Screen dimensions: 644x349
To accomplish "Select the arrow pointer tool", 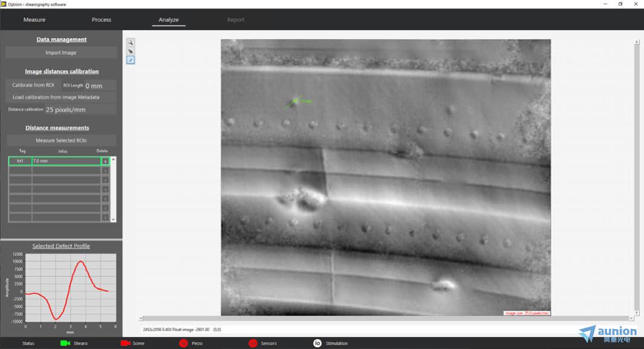I will point(130,51).
